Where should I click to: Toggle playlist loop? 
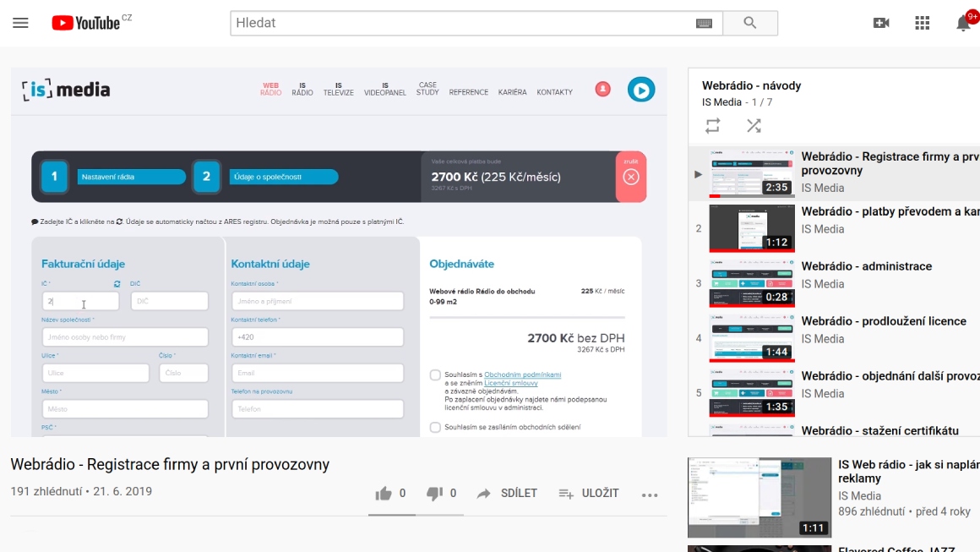pos(713,126)
